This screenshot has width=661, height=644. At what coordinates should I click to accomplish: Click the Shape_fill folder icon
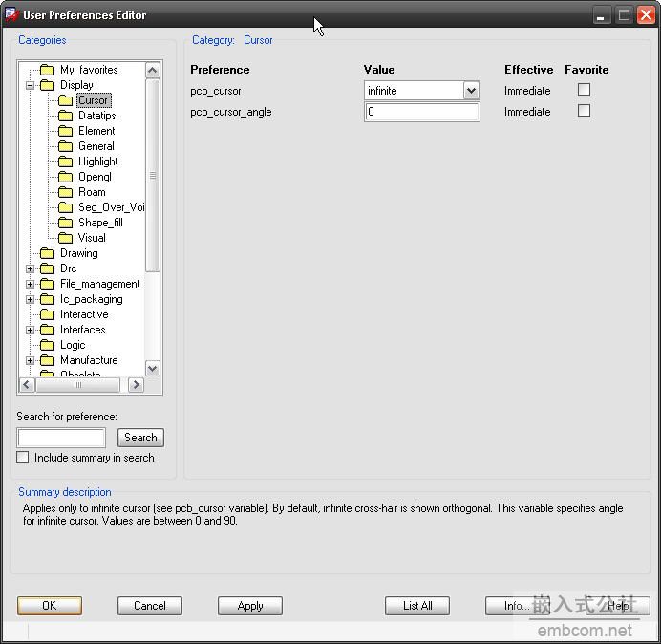click(x=65, y=223)
